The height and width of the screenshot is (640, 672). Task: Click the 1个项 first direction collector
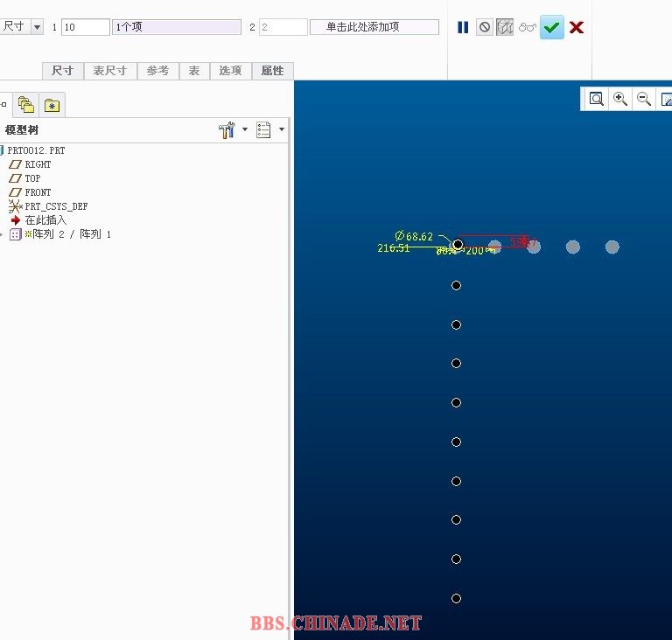click(x=176, y=27)
